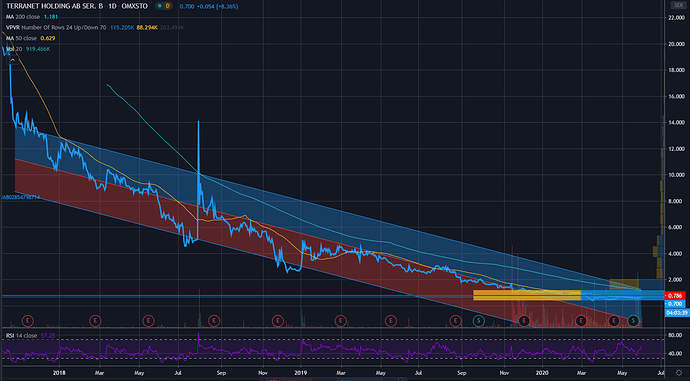Screen dimensions: 690x381
Task: Select the VPVR indicator legend
Action: click(56, 27)
